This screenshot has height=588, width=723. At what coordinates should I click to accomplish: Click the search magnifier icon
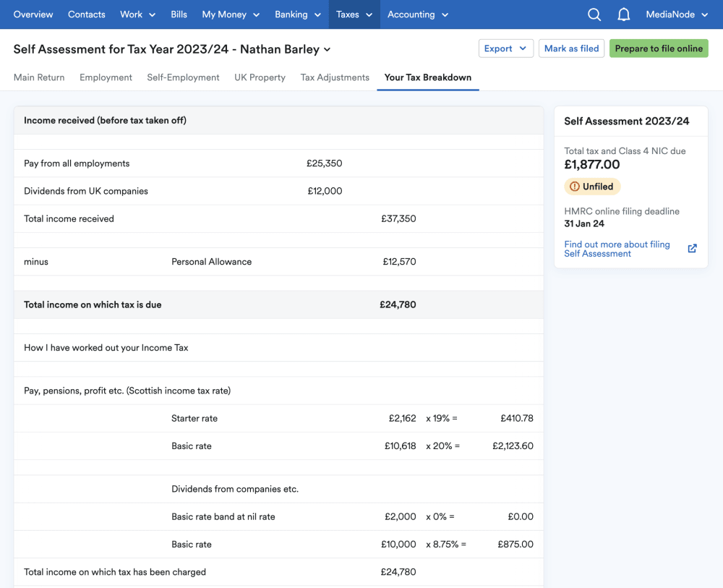(x=594, y=14)
